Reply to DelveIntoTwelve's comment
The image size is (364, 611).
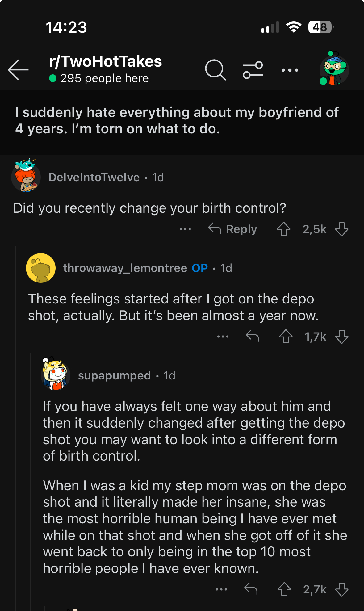coord(233,229)
